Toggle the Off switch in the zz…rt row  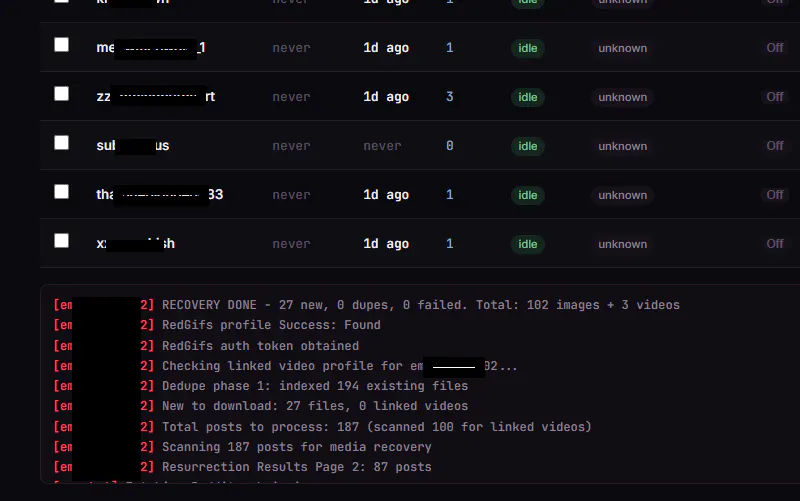click(x=774, y=97)
